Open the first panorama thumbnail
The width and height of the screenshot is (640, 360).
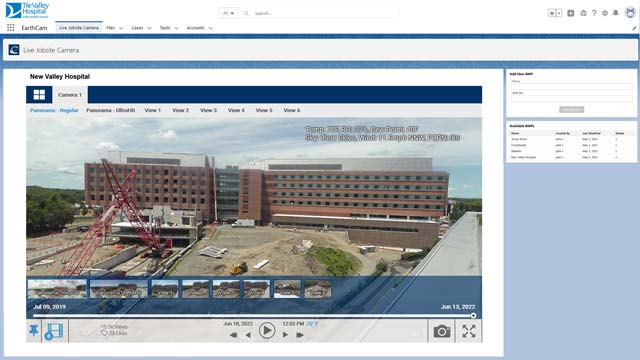(x=57, y=289)
